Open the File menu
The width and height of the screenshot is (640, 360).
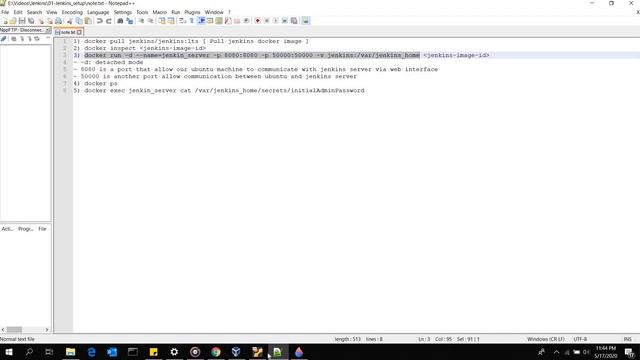pyautogui.click(x=5, y=12)
